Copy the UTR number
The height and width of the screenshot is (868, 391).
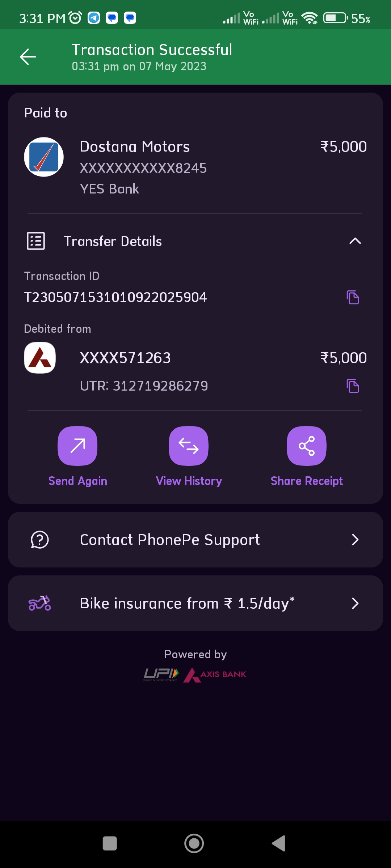coord(353,386)
